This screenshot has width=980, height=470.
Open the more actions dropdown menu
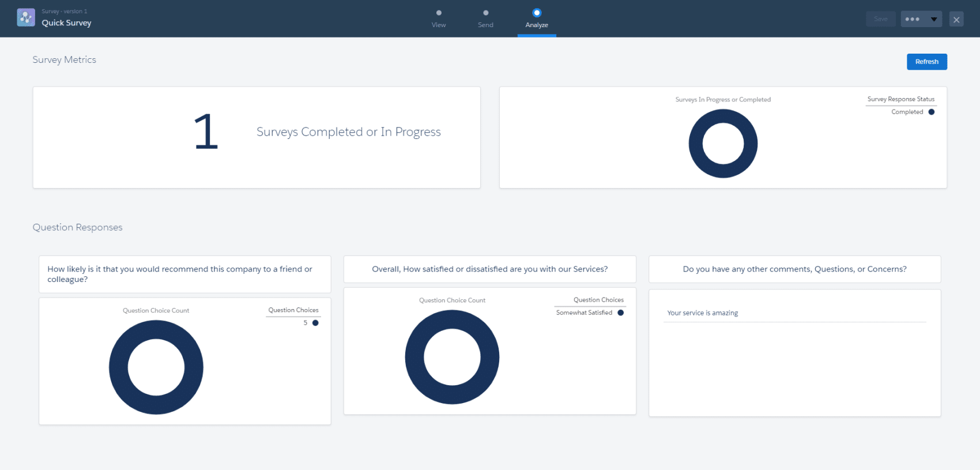(921, 19)
